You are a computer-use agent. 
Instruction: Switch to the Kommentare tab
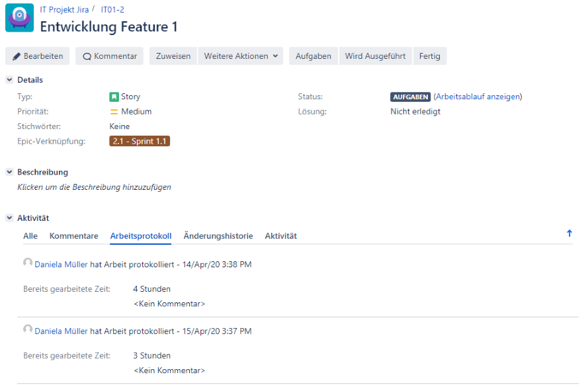73,236
